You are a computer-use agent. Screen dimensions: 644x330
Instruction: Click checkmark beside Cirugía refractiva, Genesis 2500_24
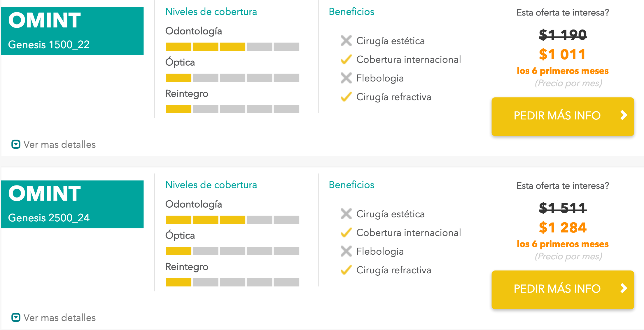point(346,270)
